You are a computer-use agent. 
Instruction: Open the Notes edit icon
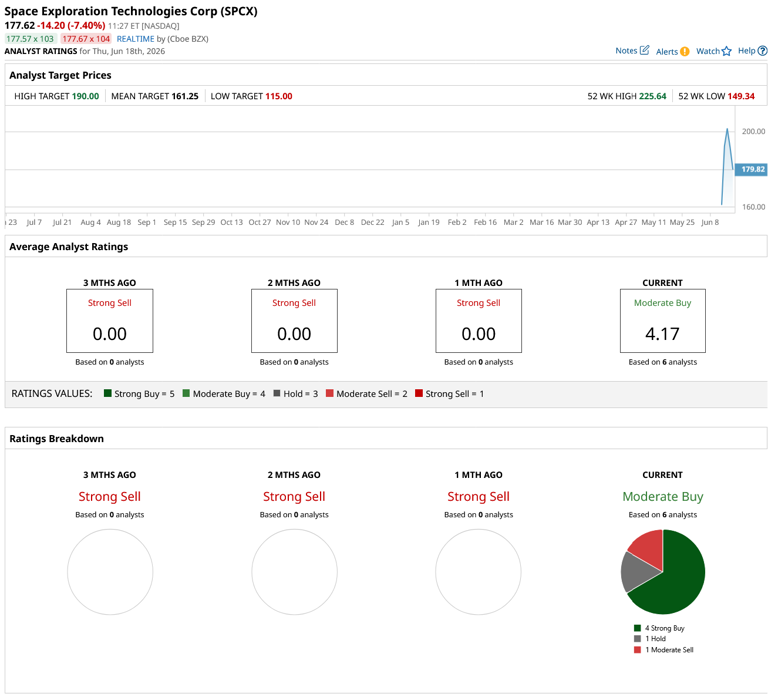click(x=645, y=50)
